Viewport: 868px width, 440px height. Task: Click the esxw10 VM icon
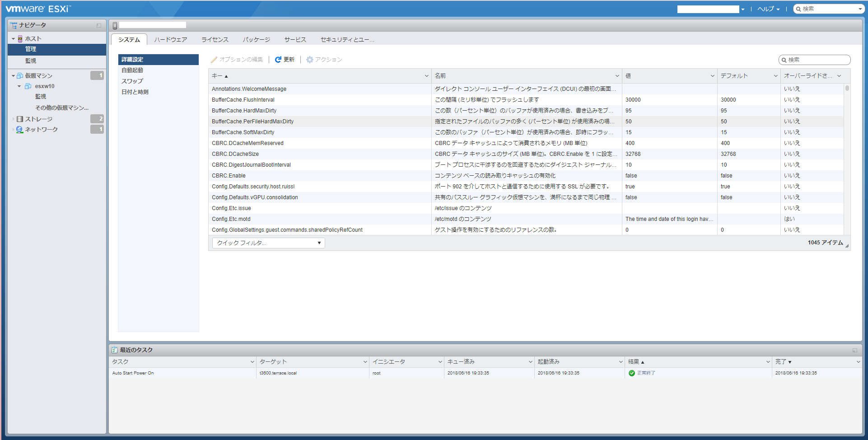point(28,86)
